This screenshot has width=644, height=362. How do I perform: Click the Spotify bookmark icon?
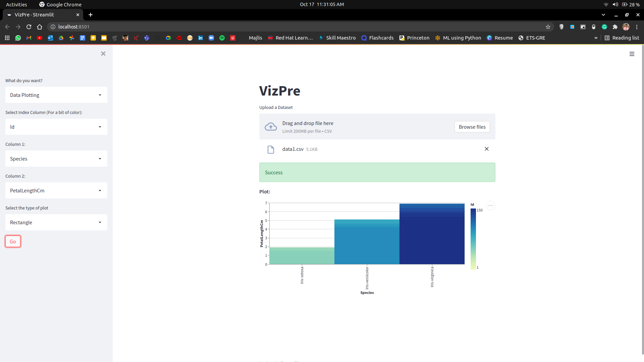tap(222, 38)
